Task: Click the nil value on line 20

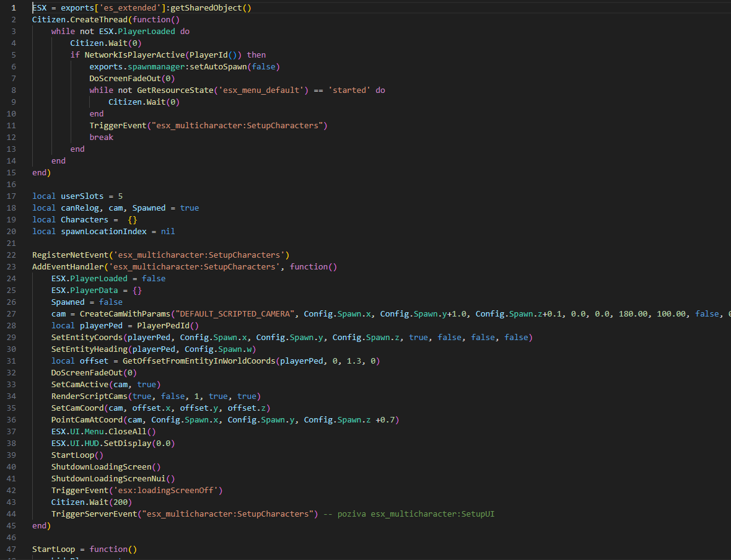Action: pyautogui.click(x=168, y=232)
